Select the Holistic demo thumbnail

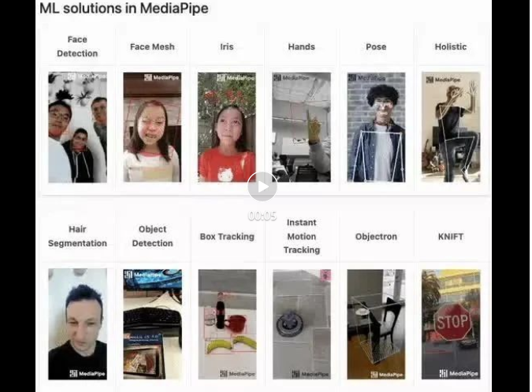click(451, 128)
